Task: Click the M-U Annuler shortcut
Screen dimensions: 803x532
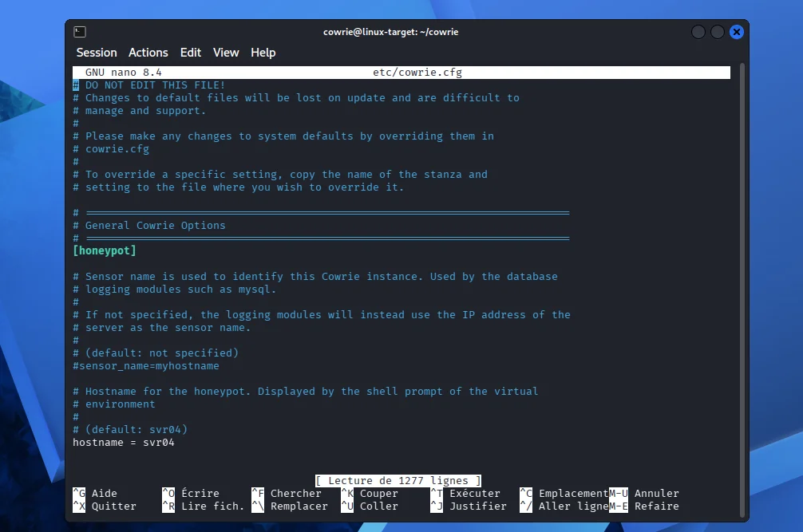Action: [643, 493]
